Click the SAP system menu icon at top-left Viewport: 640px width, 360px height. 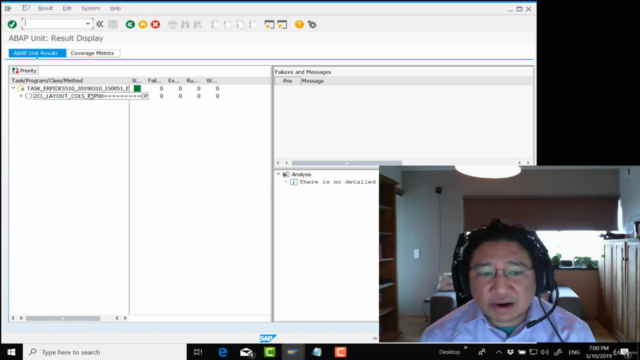tap(8, 8)
